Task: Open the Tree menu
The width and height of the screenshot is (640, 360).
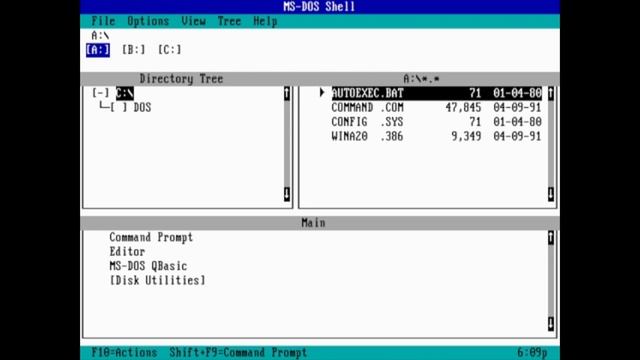Action: 229,21
